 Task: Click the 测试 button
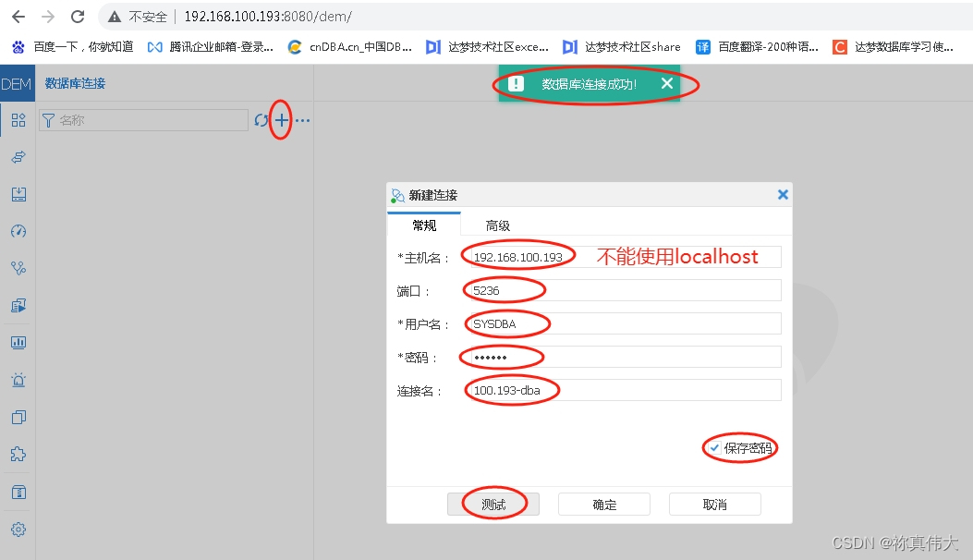point(493,505)
